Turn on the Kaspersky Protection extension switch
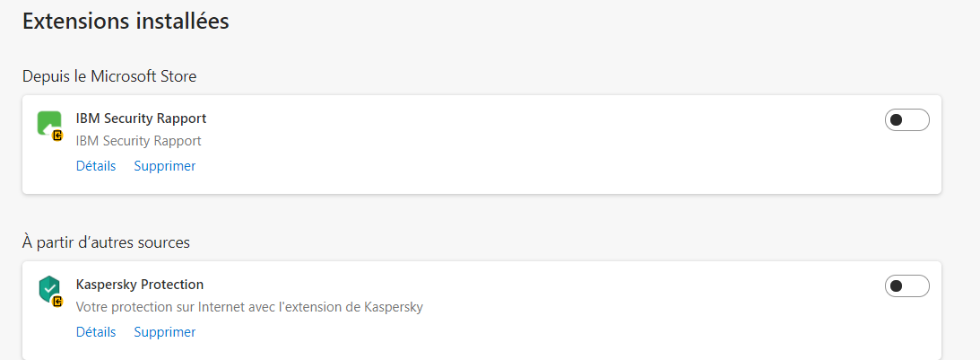This screenshot has height=360, width=980. coord(906,286)
